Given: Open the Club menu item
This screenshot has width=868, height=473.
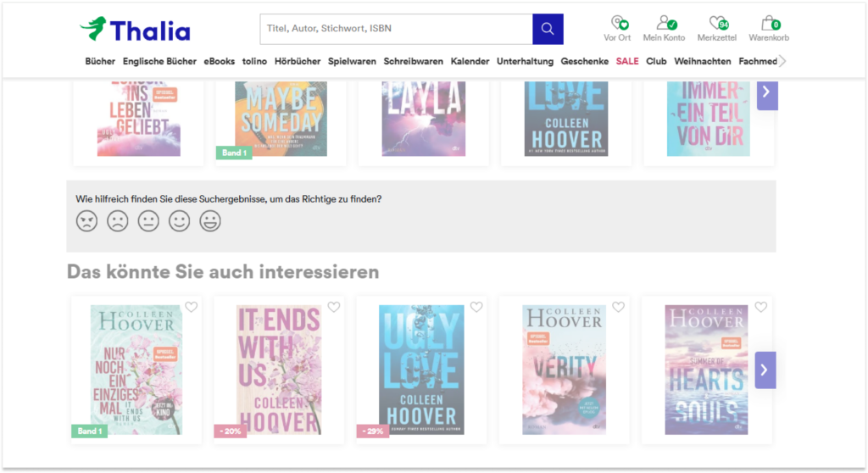Looking at the screenshot, I should (657, 62).
